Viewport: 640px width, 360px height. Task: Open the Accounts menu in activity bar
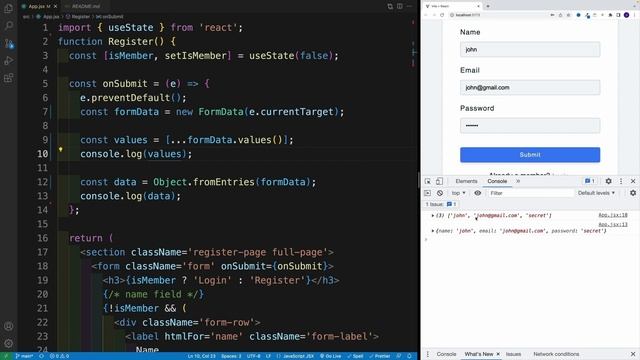[x=8, y=326]
